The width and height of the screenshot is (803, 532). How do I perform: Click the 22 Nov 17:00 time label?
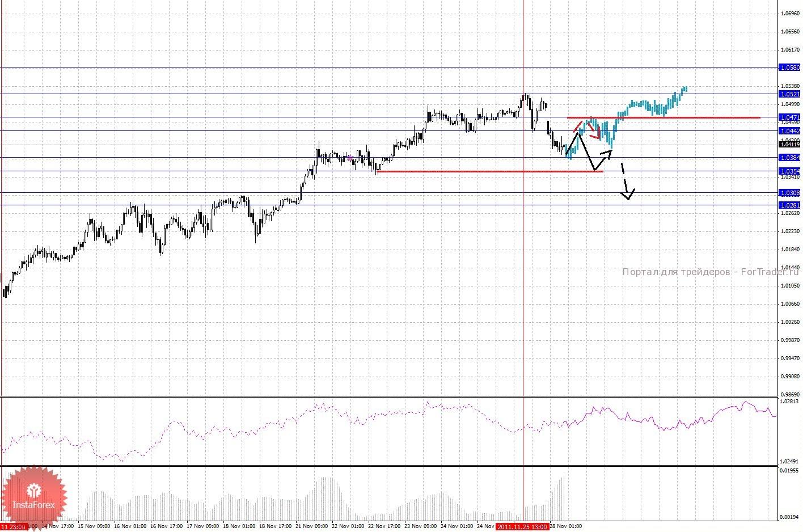click(385, 527)
